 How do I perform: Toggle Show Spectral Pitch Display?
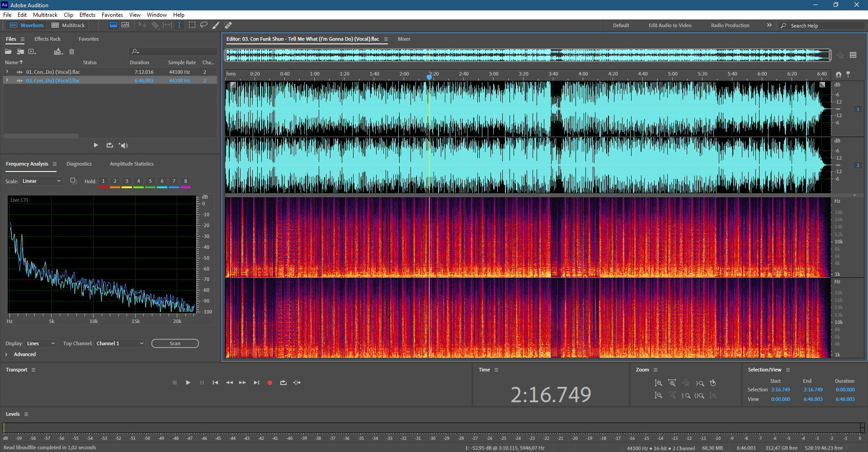[125, 25]
